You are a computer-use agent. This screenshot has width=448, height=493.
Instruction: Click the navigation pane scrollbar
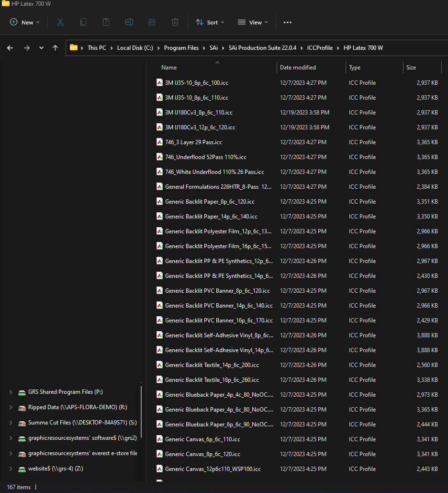[141, 412]
